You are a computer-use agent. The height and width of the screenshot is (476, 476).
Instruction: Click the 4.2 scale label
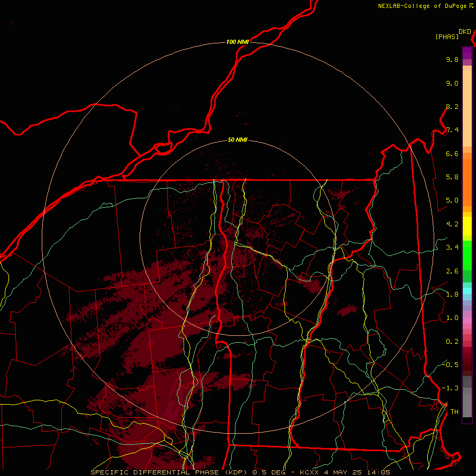(x=452, y=224)
